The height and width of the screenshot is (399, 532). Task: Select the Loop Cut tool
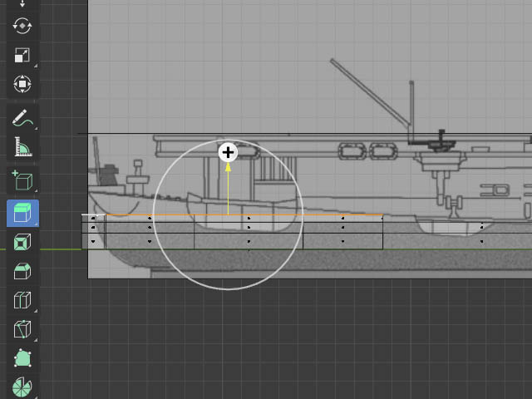[22, 300]
